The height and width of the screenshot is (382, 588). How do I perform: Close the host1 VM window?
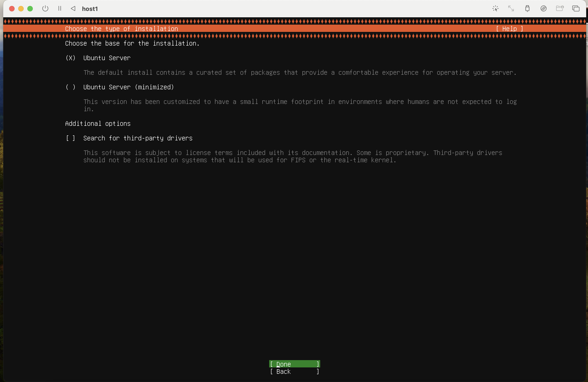(12, 9)
